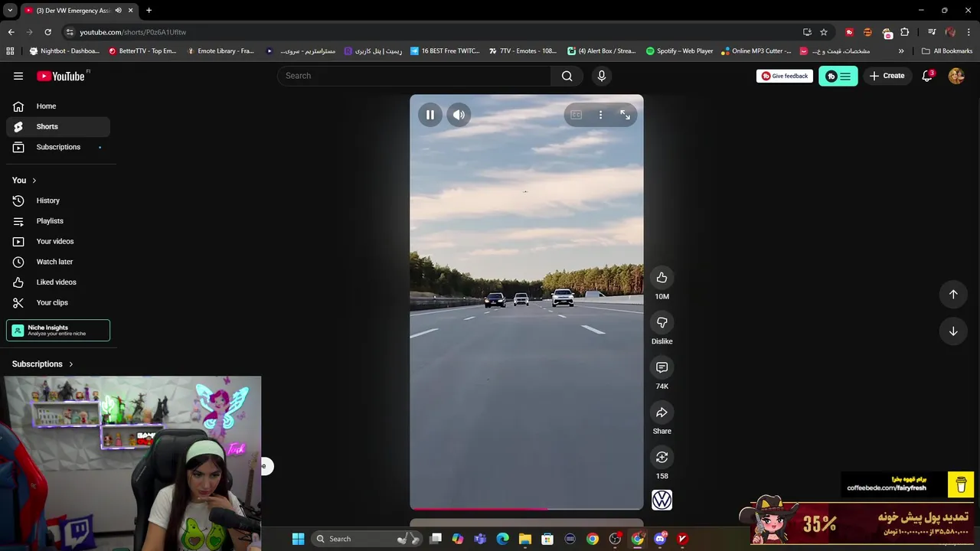Click the YouTube logo
This screenshot has height=551, width=980.
(x=60, y=76)
